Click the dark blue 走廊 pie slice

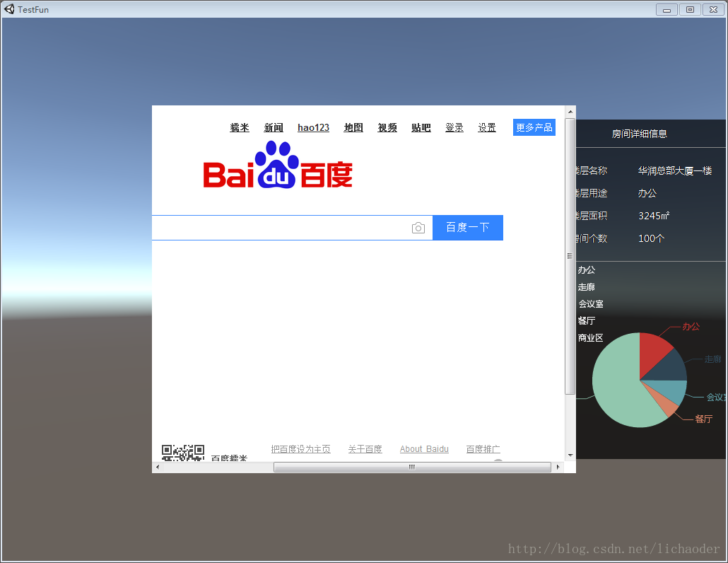668,367
